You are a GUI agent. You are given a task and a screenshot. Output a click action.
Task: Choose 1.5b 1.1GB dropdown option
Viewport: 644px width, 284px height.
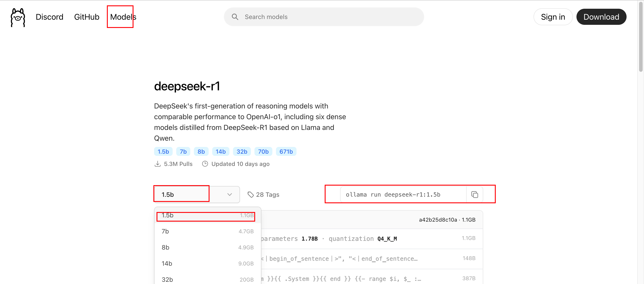pos(208,215)
